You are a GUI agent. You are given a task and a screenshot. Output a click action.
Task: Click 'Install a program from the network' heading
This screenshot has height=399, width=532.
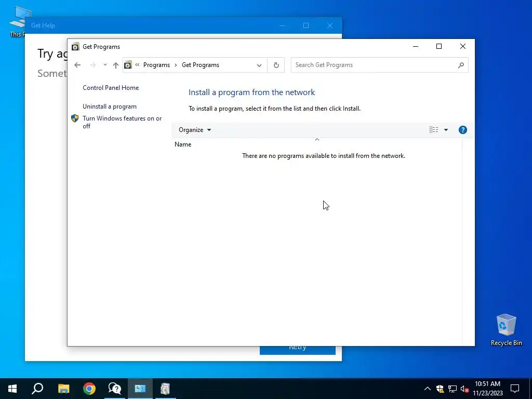[x=252, y=92]
